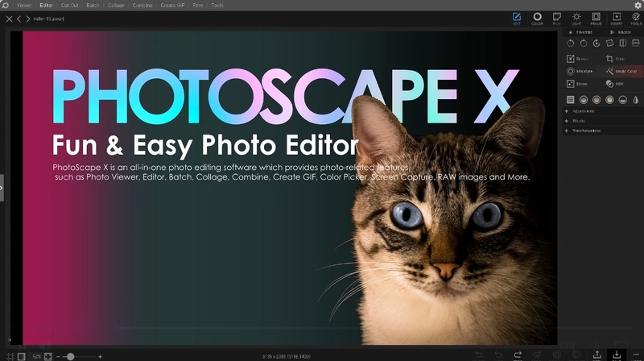This screenshot has width=644, height=361.
Task: Open the INSERT panel icon
Action: [x=617, y=19]
